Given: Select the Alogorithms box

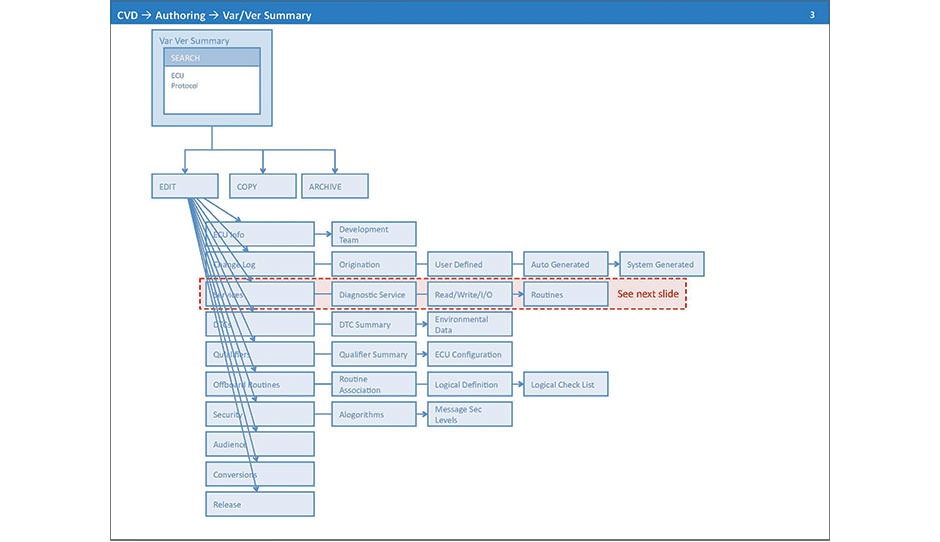Looking at the screenshot, I should point(373,414).
